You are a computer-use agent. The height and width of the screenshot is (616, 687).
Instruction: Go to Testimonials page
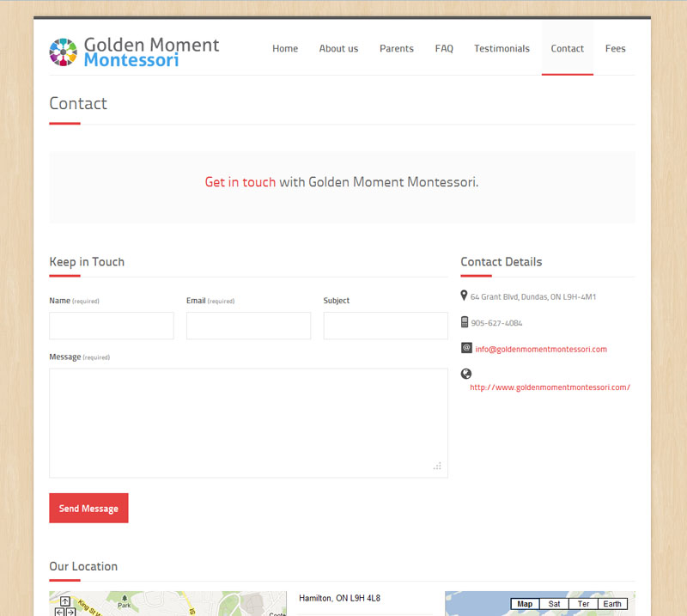(x=502, y=49)
